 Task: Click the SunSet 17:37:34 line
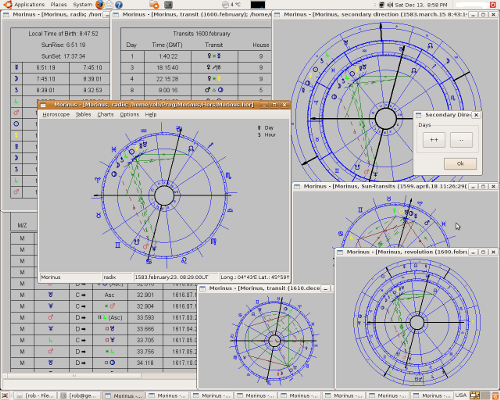(x=63, y=56)
